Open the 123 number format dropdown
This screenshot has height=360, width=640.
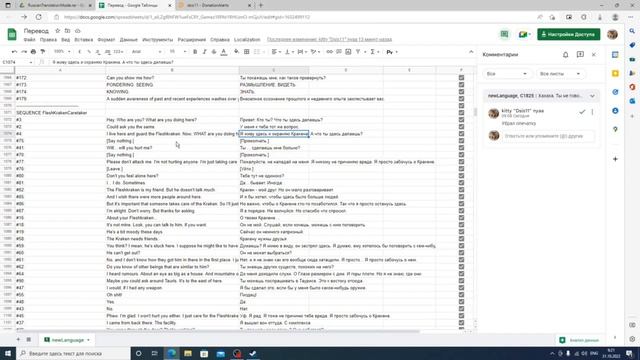coord(118,52)
